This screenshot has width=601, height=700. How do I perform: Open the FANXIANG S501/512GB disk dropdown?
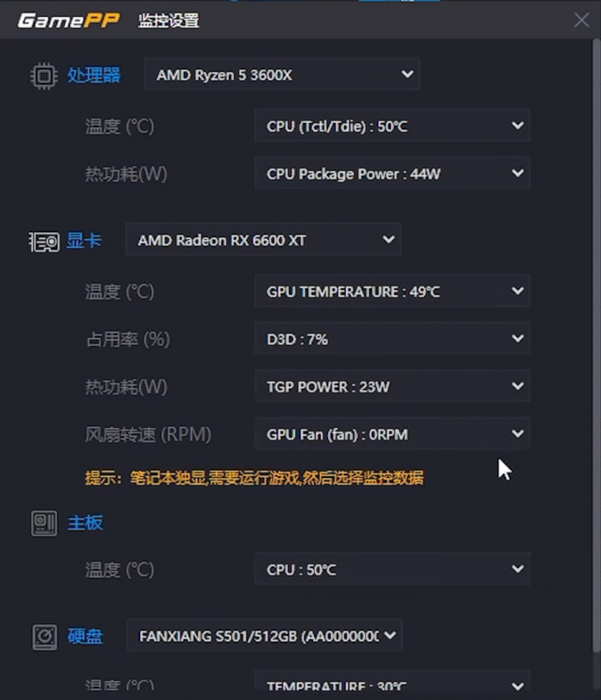(265, 635)
